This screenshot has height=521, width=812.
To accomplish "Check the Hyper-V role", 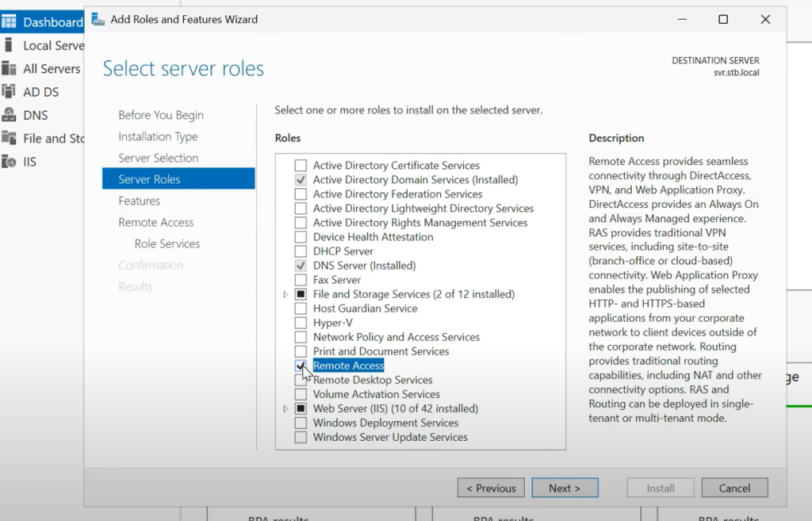I will click(300, 322).
